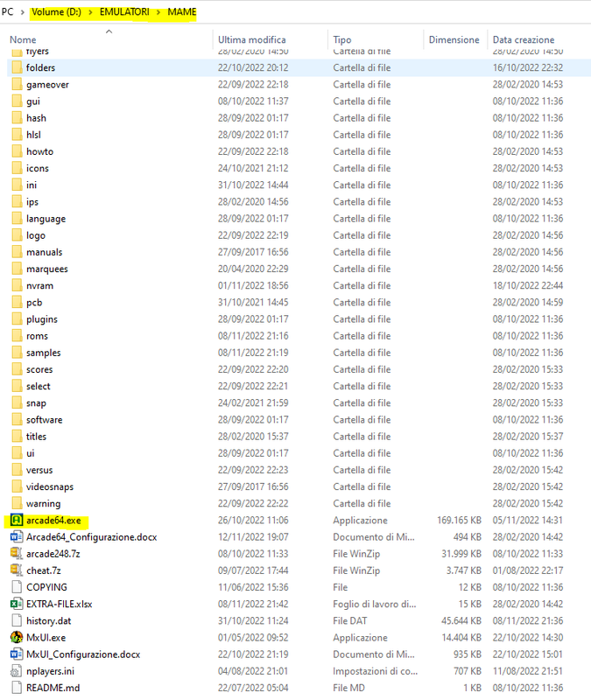This screenshot has width=591, height=700.
Task: Sort by the Tipo column header
Action: [342, 39]
